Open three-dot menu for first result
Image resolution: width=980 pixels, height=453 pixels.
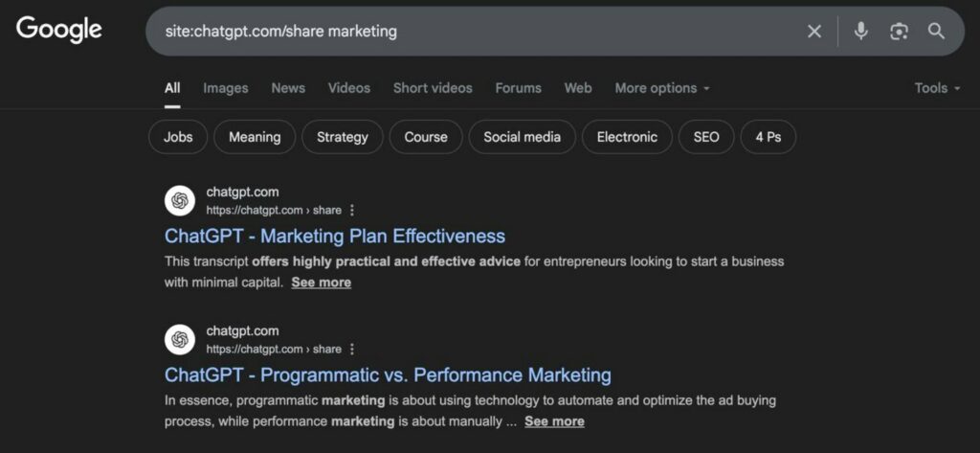click(352, 210)
